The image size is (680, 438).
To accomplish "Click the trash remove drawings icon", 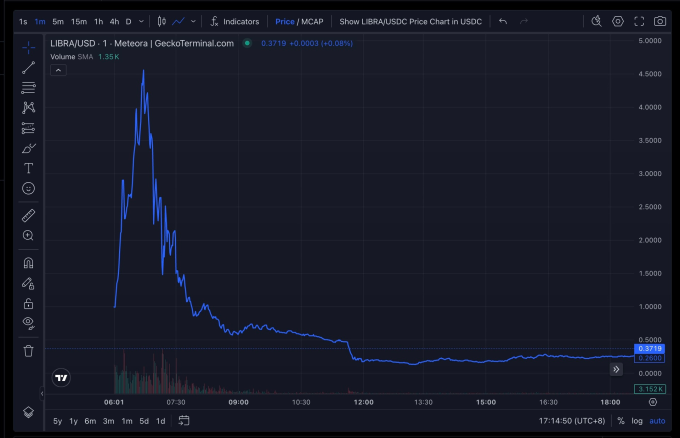I will pos(29,351).
